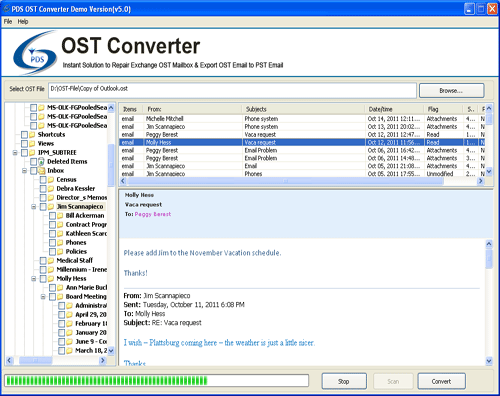Open the Help menu
500x396 pixels.
click(x=23, y=22)
